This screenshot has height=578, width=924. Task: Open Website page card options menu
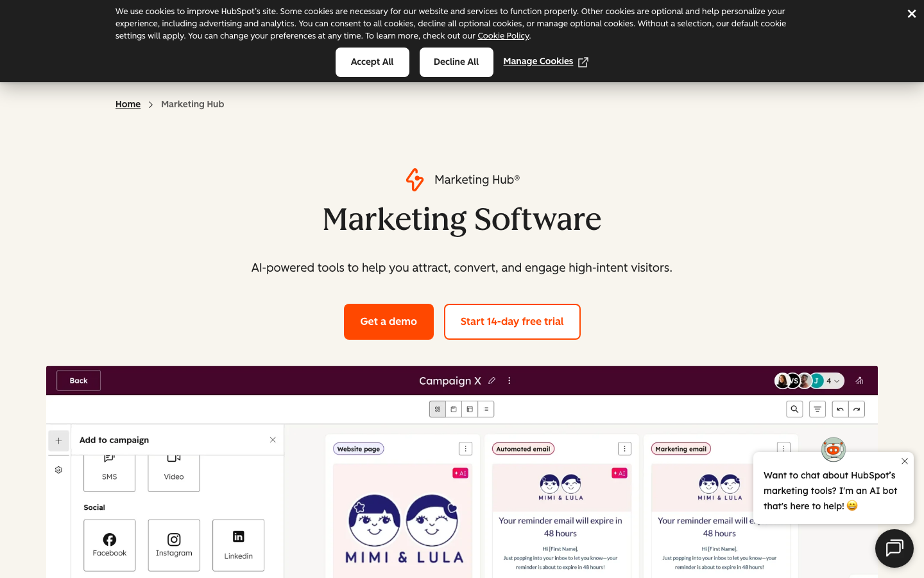pos(466,449)
